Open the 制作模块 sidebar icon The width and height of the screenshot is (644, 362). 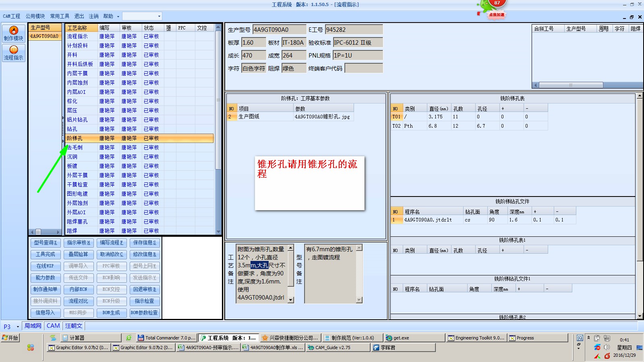[14, 33]
